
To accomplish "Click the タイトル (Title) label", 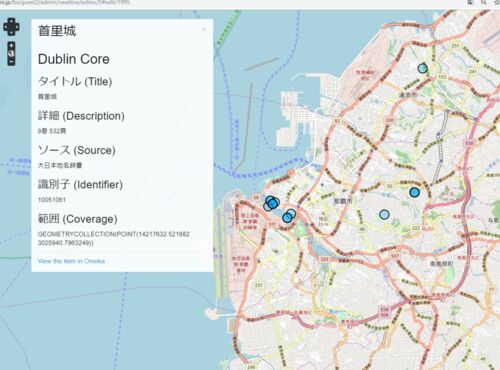I will (75, 81).
